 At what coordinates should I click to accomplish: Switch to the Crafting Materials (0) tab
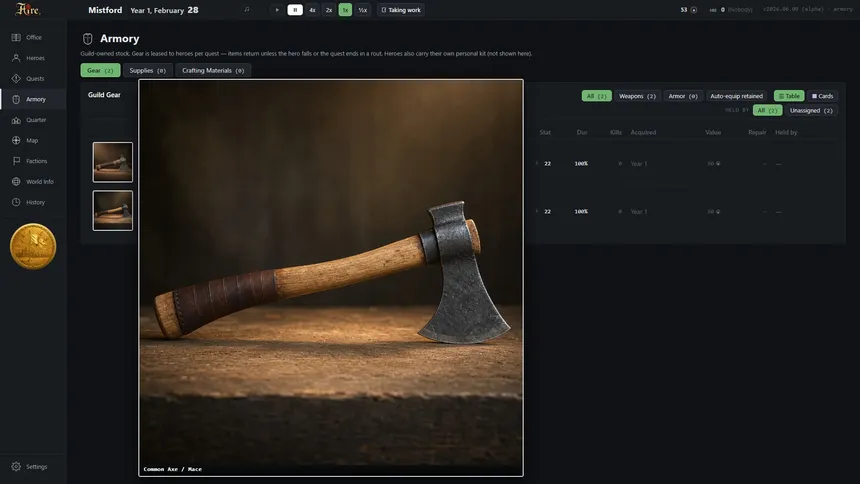pyautogui.click(x=213, y=70)
